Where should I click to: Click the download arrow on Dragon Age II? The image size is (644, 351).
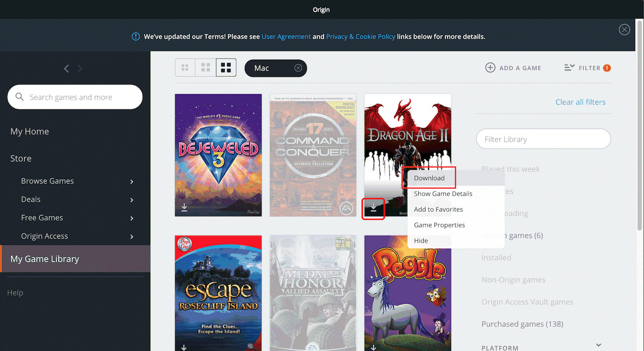[373, 208]
